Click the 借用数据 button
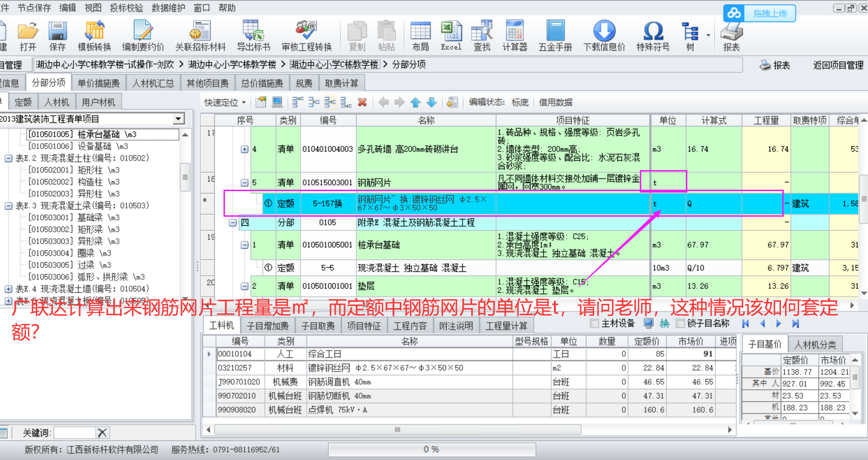 coord(555,102)
